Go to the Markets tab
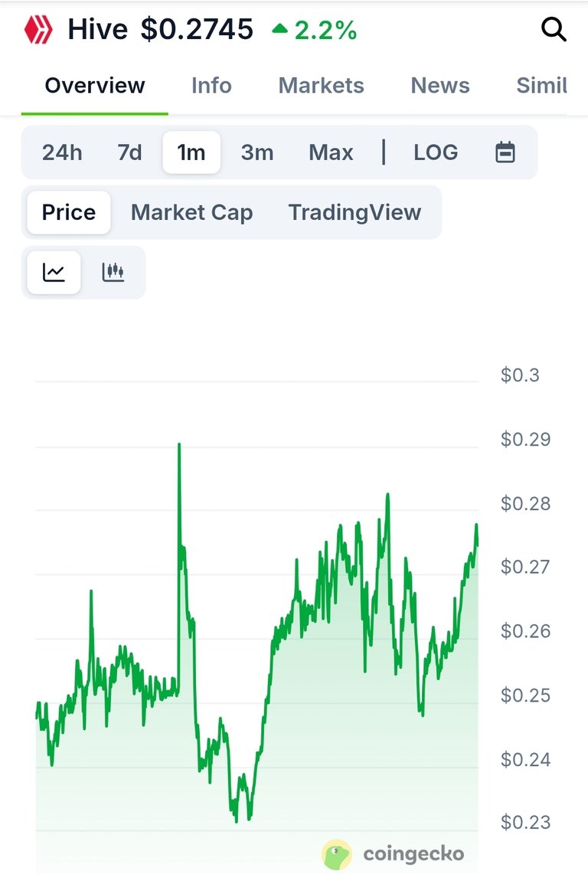588x874 pixels. point(321,86)
